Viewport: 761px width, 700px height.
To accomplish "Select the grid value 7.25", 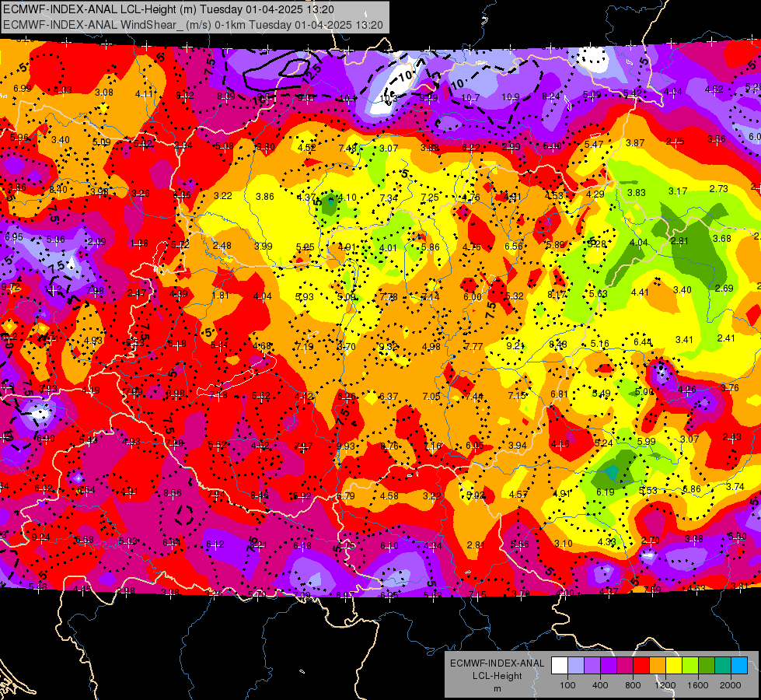I will 430,198.
